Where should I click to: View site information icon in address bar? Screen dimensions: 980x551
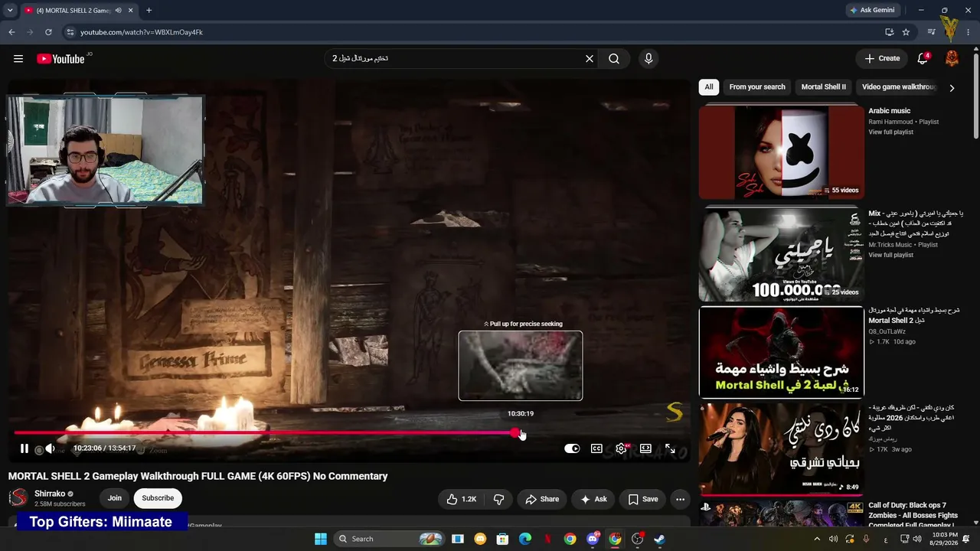click(70, 32)
